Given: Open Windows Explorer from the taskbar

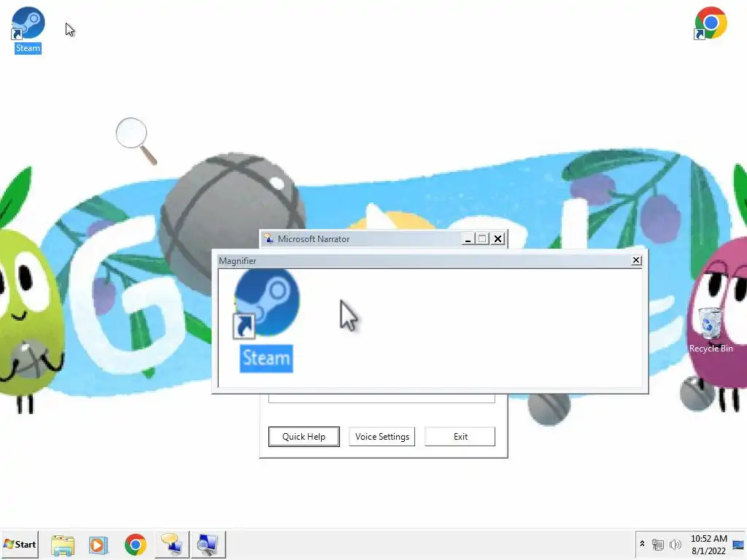Looking at the screenshot, I should 63,545.
